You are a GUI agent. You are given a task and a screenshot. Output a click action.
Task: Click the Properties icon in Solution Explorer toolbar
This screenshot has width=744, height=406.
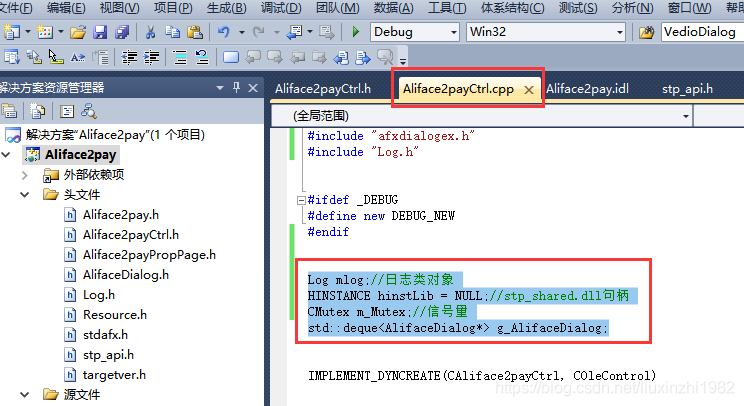tap(9, 111)
